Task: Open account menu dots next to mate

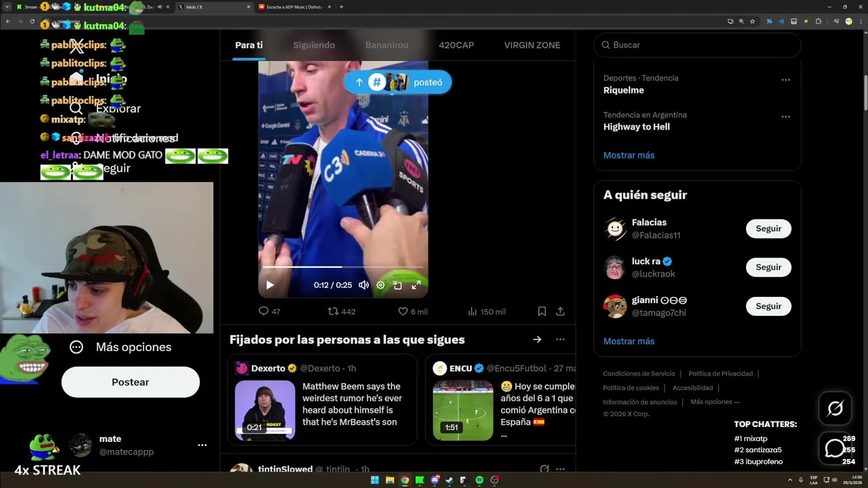Action: click(202, 445)
